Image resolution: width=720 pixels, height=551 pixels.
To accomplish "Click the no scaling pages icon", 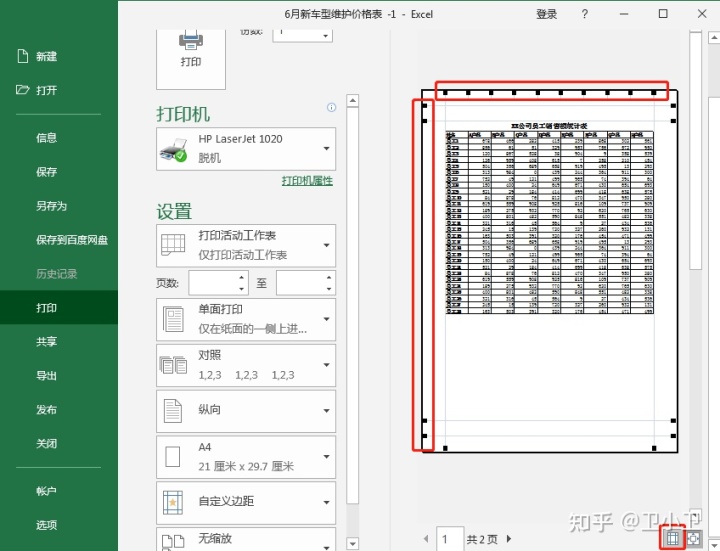I will (173, 542).
